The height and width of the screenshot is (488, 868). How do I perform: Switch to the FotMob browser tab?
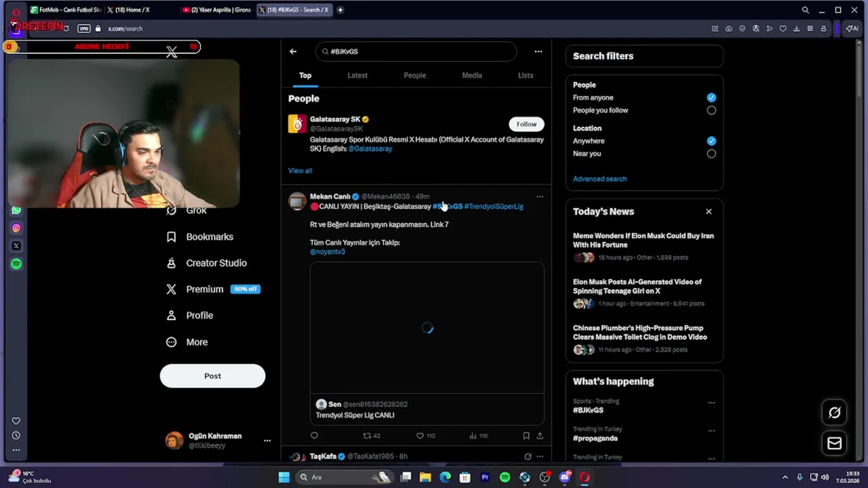[66, 10]
